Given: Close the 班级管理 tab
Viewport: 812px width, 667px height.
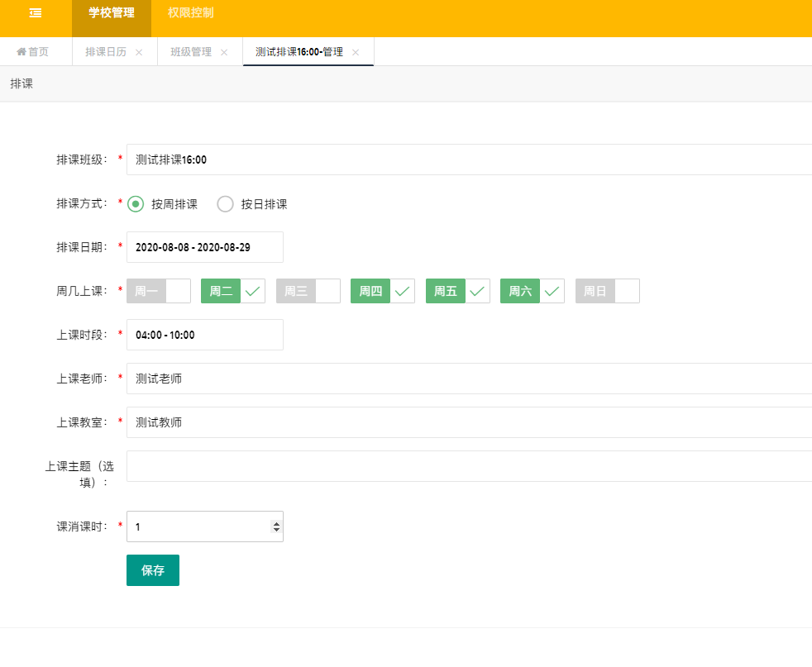Looking at the screenshot, I should 224,52.
